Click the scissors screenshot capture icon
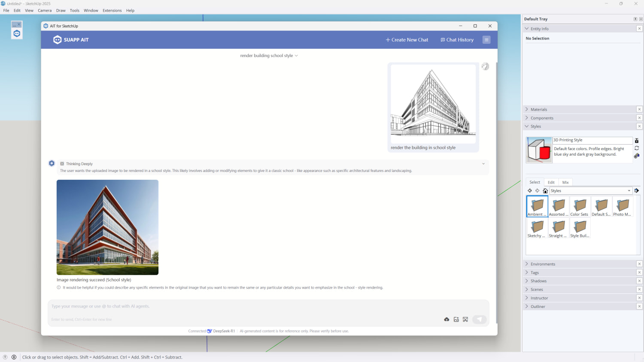 pyautogui.click(x=465, y=320)
